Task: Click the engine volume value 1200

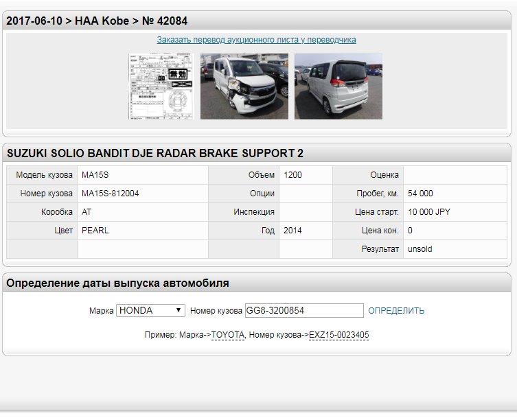Action: point(292,175)
